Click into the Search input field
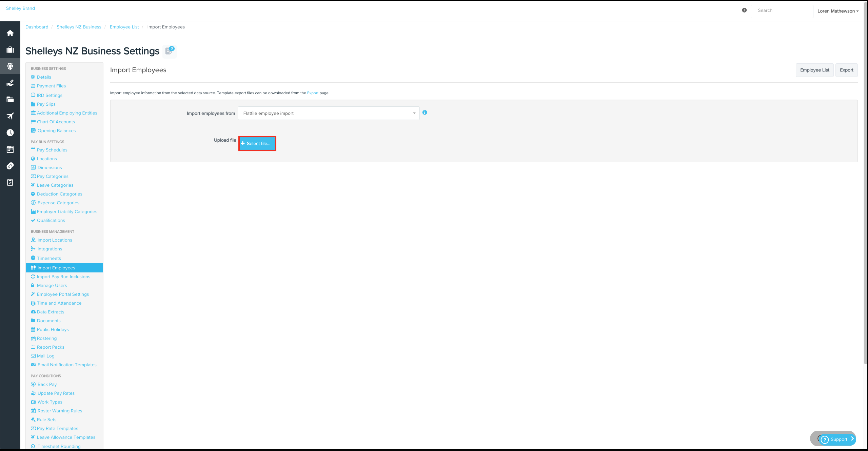This screenshot has width=868, height=451. tap(782, 11)
